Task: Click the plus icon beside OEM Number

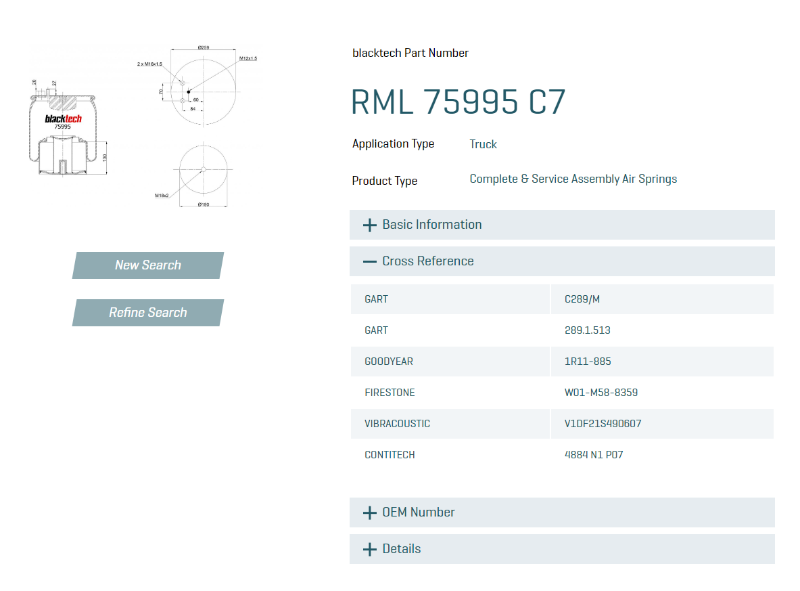Action: 369,513
